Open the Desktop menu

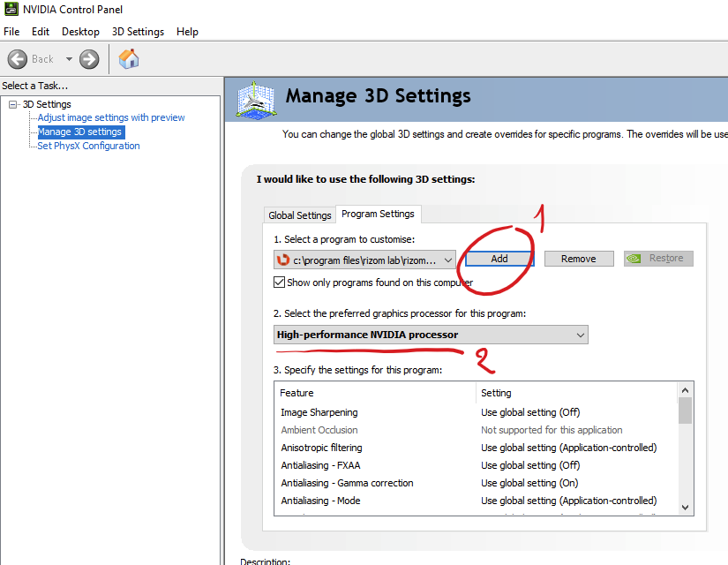click(81, 32)
